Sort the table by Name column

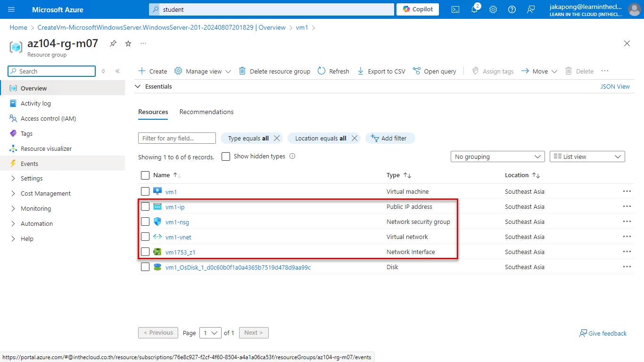(x=167, y=175)
